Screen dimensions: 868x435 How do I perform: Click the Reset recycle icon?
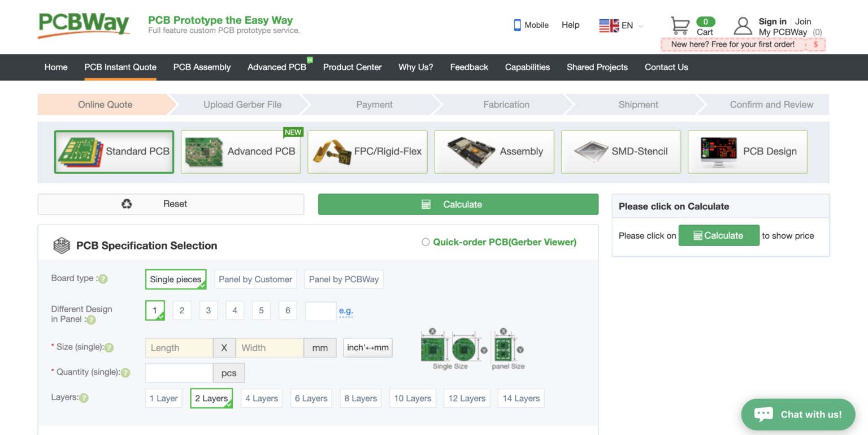(126, 204)
